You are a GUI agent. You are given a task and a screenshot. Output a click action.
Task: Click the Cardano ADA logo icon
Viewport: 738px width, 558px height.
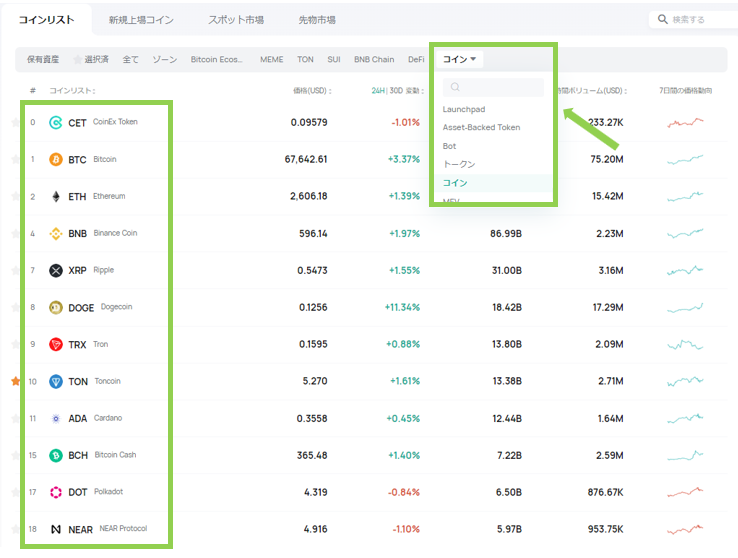(56, 418)
